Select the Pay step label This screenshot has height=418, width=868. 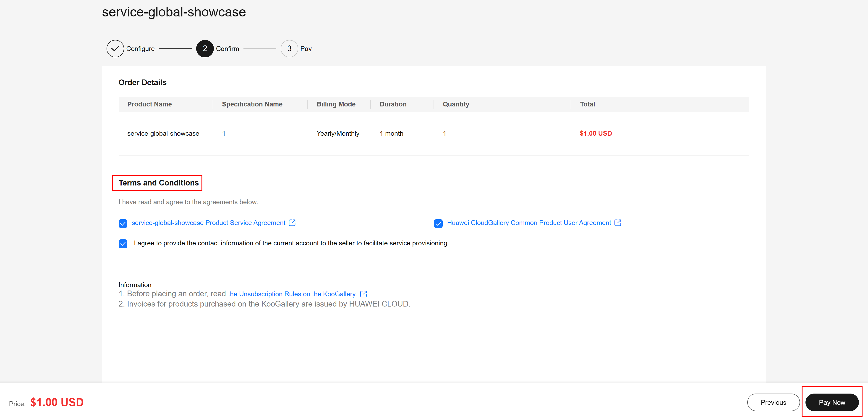[306, 49]
